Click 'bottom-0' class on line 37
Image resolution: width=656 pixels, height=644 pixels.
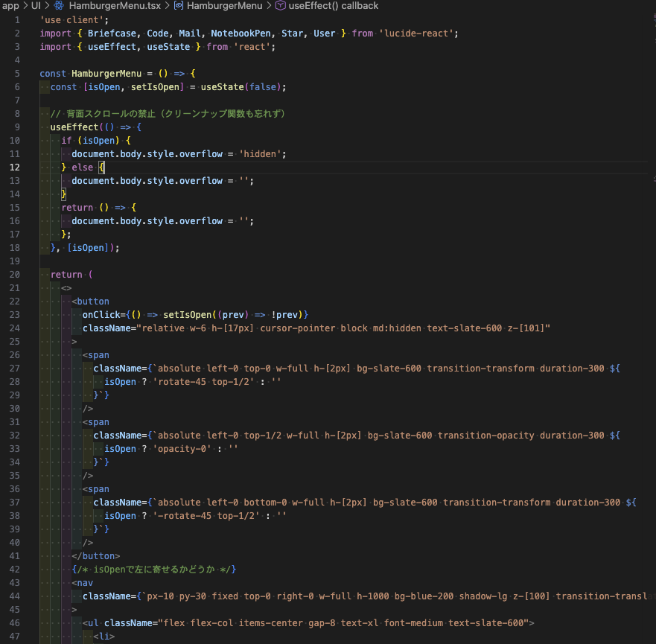pos(265,503)
